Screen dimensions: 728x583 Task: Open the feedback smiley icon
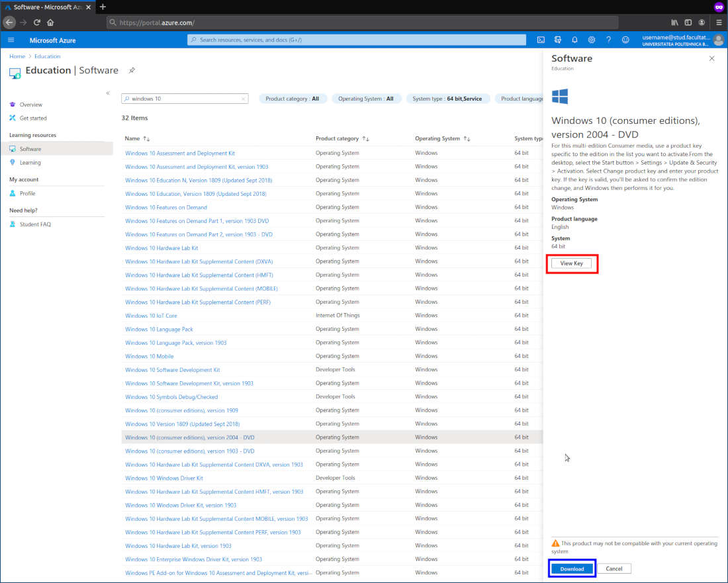coord(625,40)
